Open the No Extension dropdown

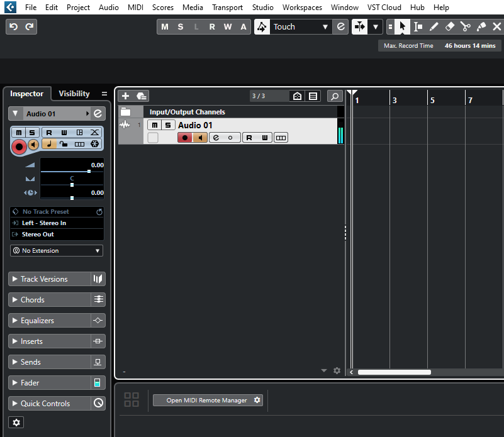[x=57, y=251]
